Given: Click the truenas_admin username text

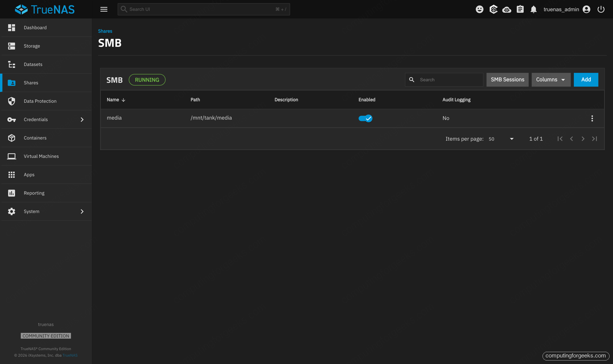Looking at the screenshot, I should pos(561,9).
